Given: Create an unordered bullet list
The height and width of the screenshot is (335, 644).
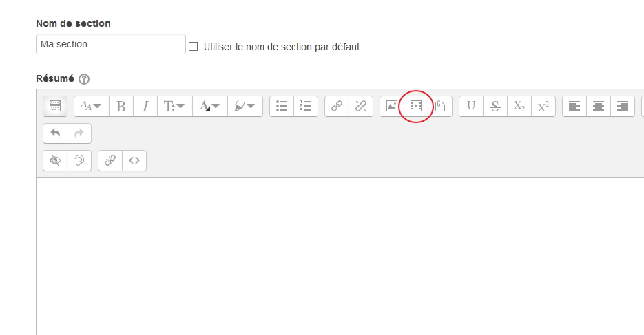Looking at the screenshot, I should coord(281,106).
